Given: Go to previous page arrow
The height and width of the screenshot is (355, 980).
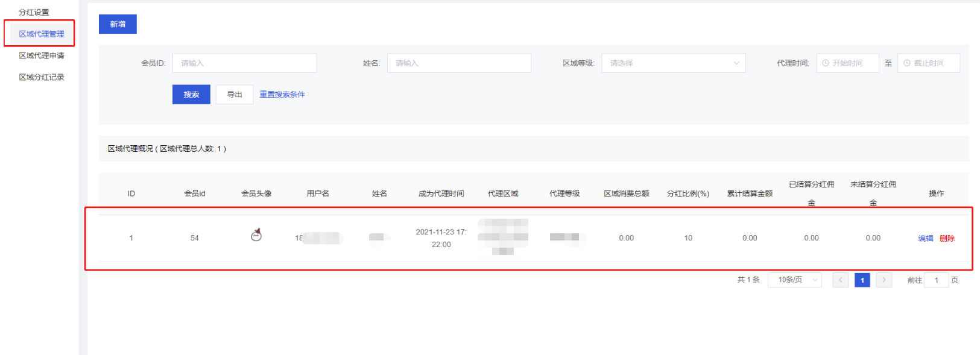Looking at the screenshot, I should 840,280.
